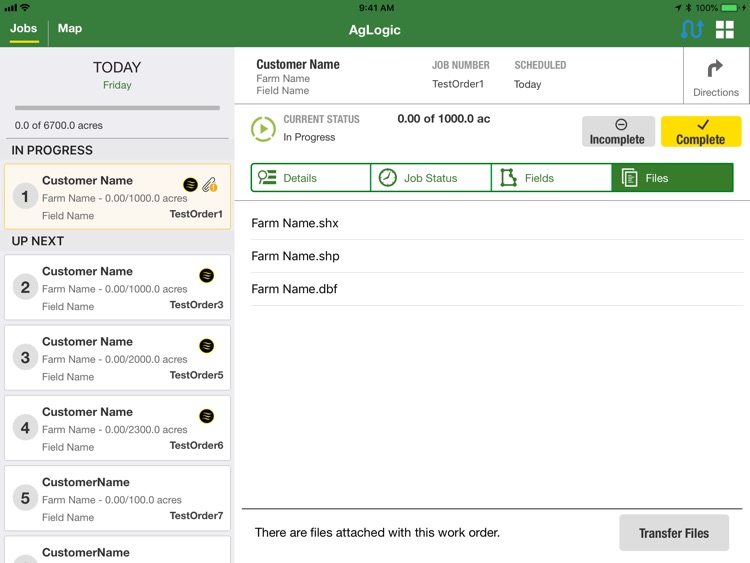Click the Customer Name header title
Image resolution: width=750 pixels, height=563 pixels.
pyautogui.click(x=298, y=65)
